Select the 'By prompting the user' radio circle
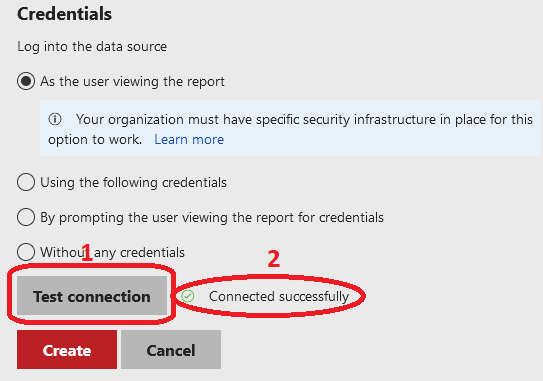The width and height of the screenshot is (543, 381). pyautogui.click(x=26, y=217)
